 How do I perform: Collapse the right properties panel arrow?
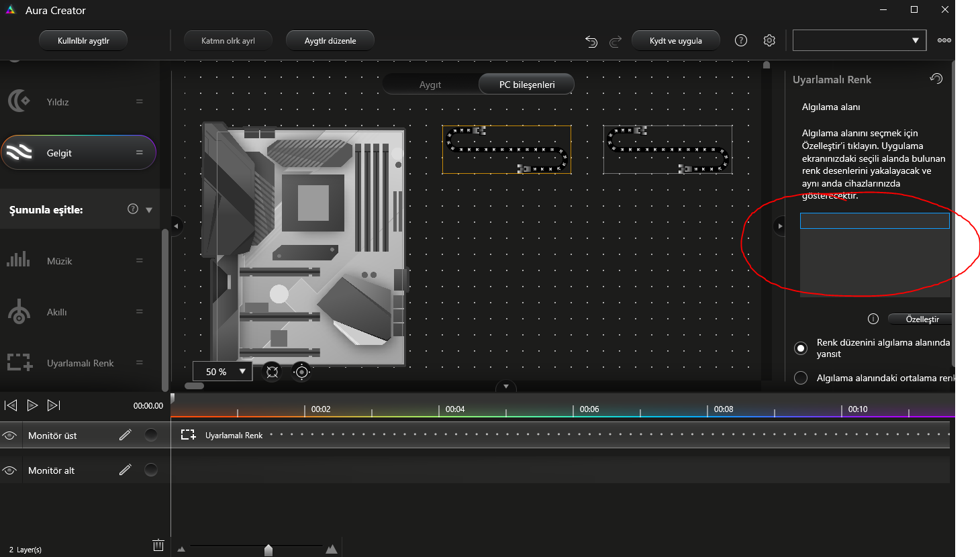pos(780,225)
